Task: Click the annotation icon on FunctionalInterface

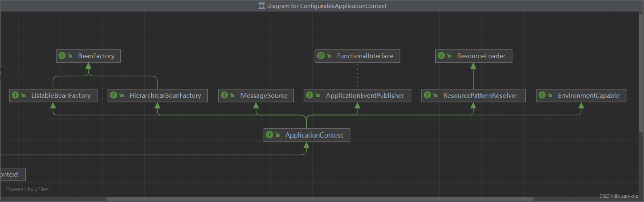Action: [x=321, y=56]
